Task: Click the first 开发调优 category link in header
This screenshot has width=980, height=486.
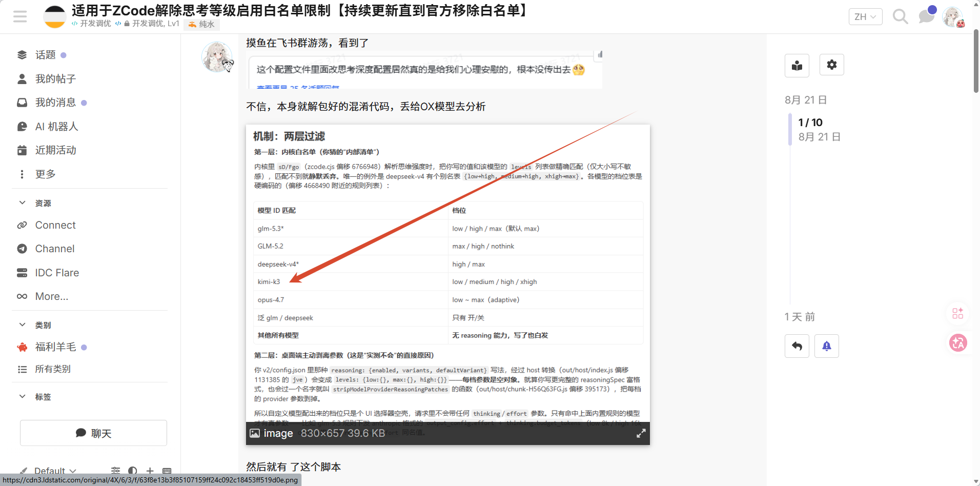Action: 91,24
